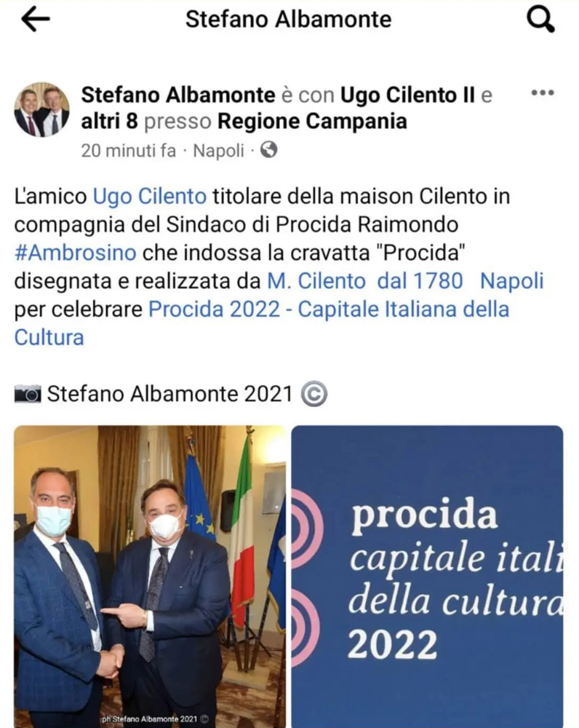Click the camera emoji in caption
The width and height of the screenshot is (579, 728).
coord(28,394)
